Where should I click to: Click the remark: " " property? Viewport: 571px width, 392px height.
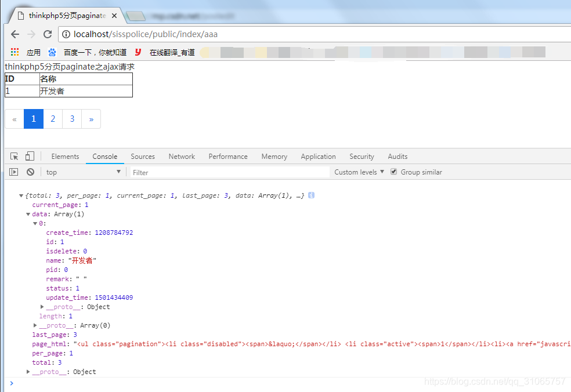click(66, 279)
